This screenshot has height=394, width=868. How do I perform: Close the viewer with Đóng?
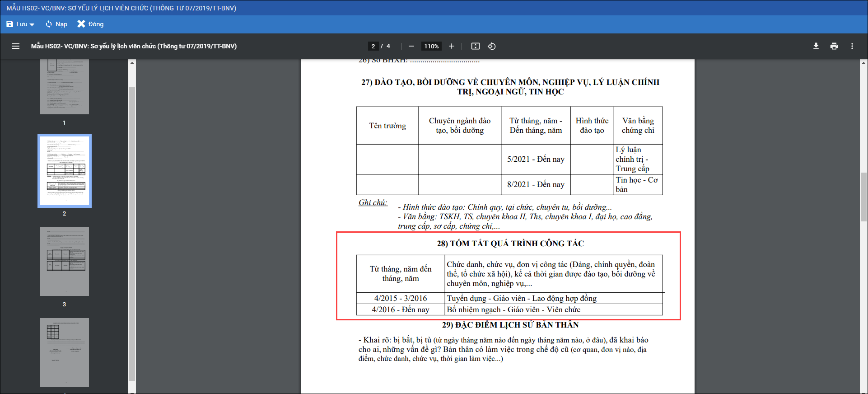[x=90, y=24]
